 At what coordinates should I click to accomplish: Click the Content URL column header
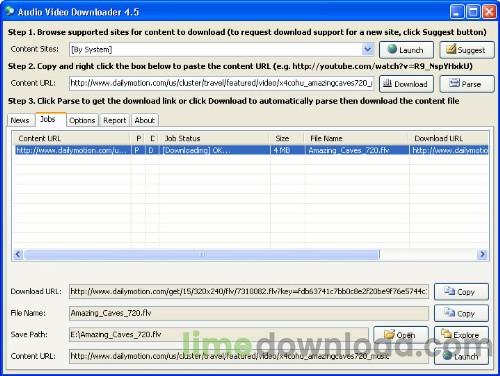(72, 138)
